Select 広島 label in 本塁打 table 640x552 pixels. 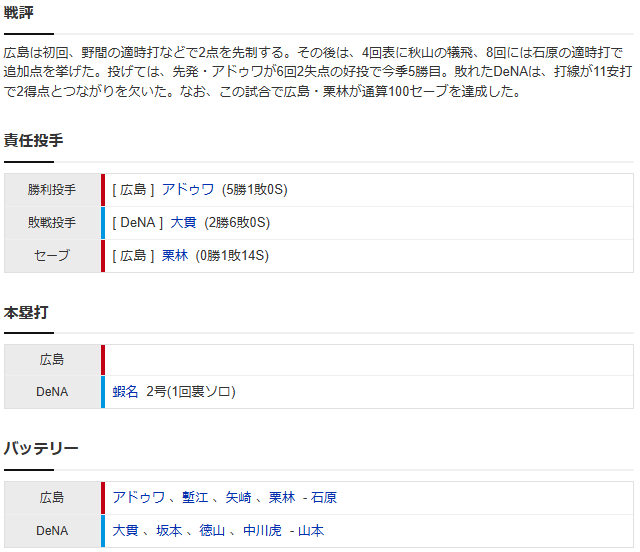coord(52,360)
